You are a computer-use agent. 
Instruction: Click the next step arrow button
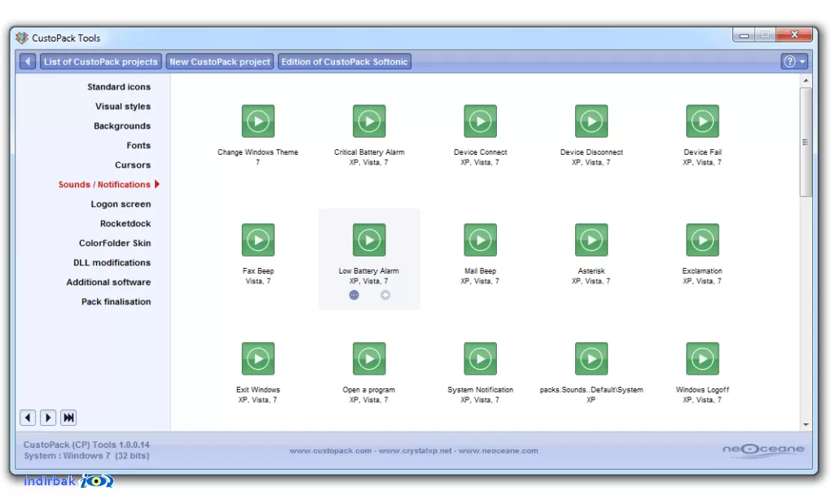pos(48,418)
